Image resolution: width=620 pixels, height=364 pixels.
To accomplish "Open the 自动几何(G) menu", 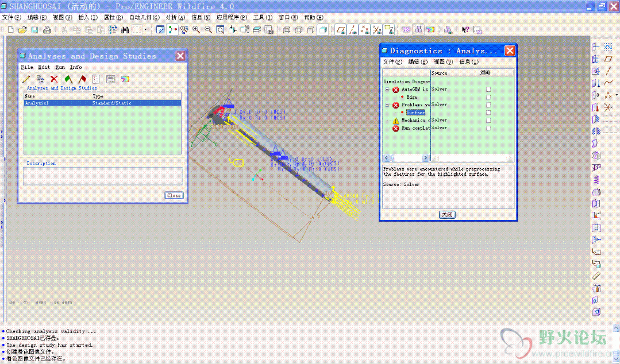I will 144,17.
